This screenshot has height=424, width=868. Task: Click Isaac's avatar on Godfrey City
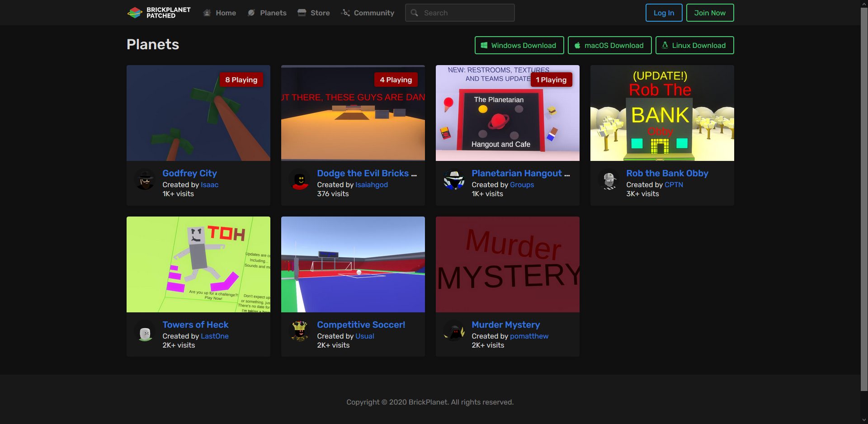[x=145, y=179]
